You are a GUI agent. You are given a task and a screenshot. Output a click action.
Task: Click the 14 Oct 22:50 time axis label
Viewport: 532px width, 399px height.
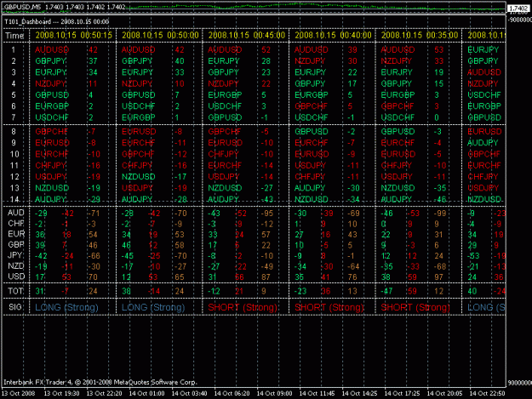coord(487,394)
